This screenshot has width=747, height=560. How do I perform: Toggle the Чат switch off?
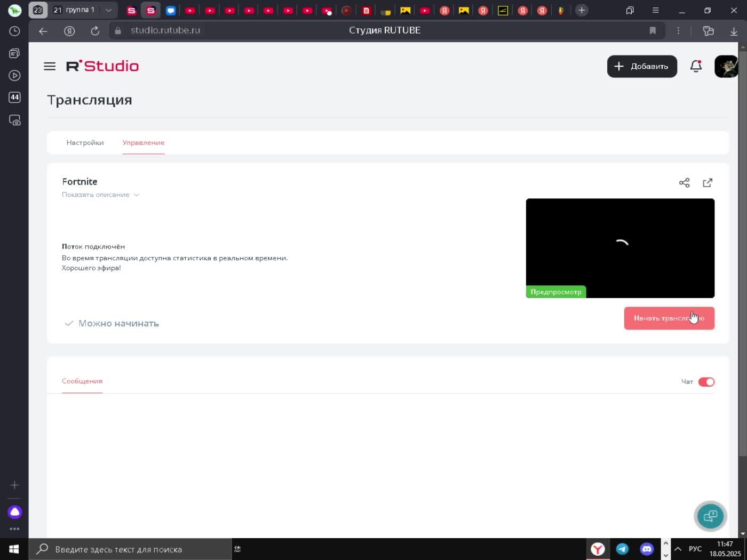click(706, 382)
